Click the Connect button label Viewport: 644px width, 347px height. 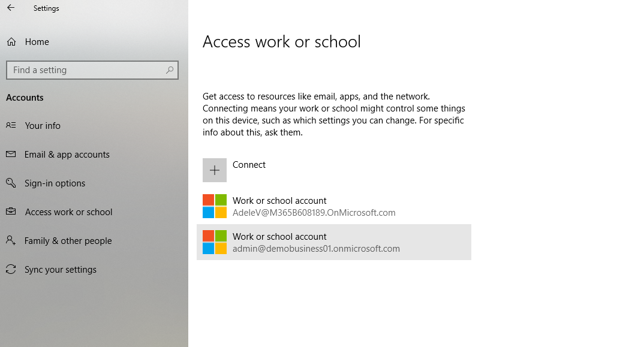tap(249, 165)
